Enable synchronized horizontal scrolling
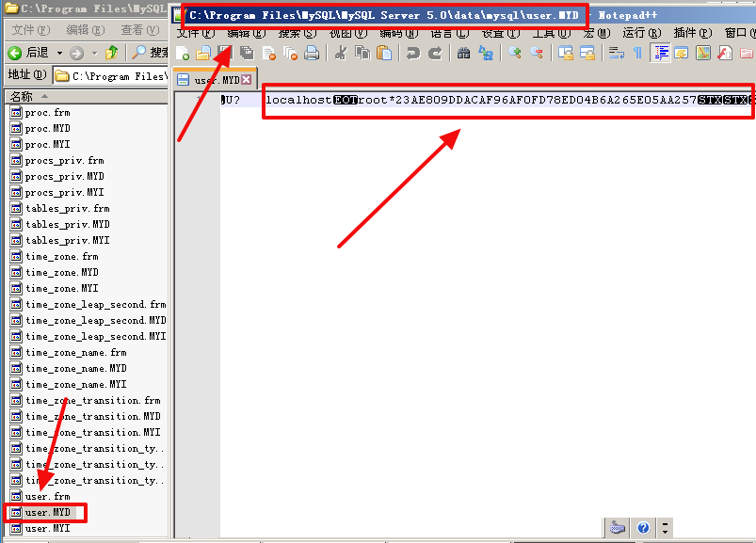 coord(587,53)
